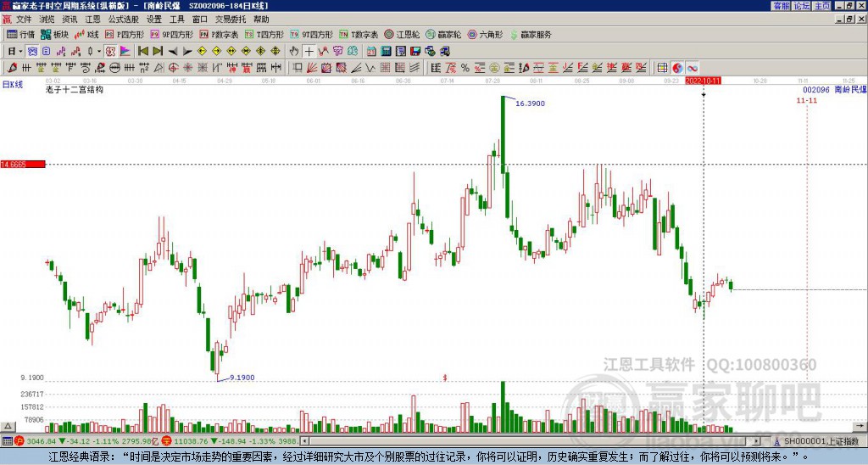Click the 论坛 link

[x=801, y=6]
